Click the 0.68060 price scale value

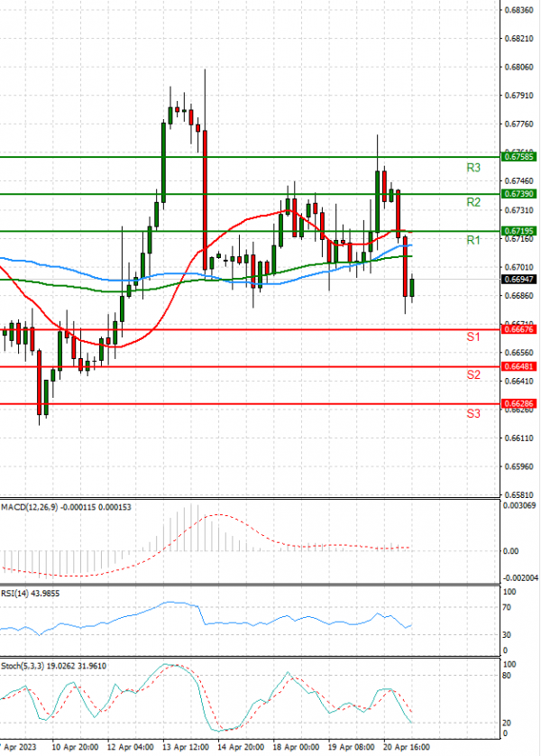click(518, 67)
